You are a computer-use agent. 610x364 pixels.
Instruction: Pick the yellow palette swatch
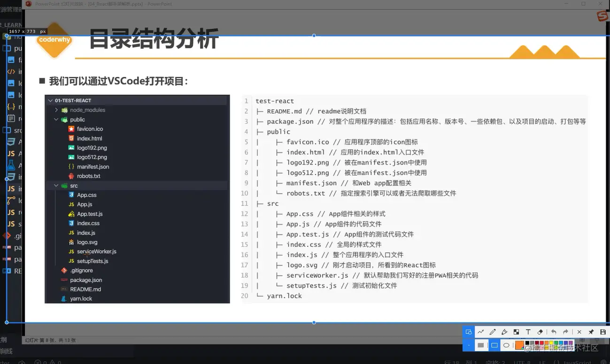click(x=552, y=343)
